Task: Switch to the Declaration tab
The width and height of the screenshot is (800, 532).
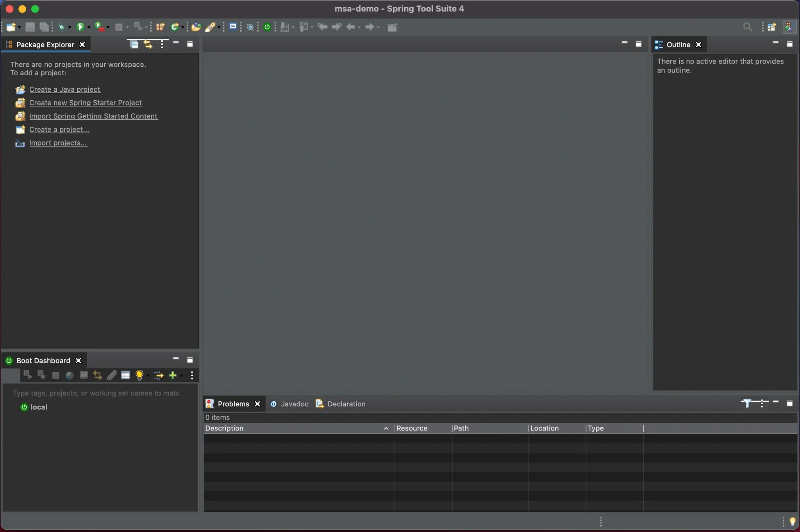Action: [341, 404]
